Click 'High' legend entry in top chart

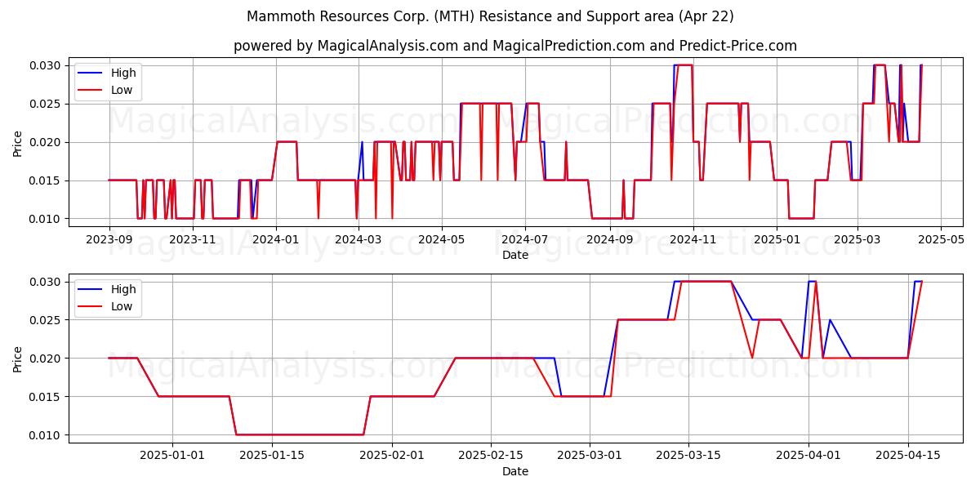(123, 73)
